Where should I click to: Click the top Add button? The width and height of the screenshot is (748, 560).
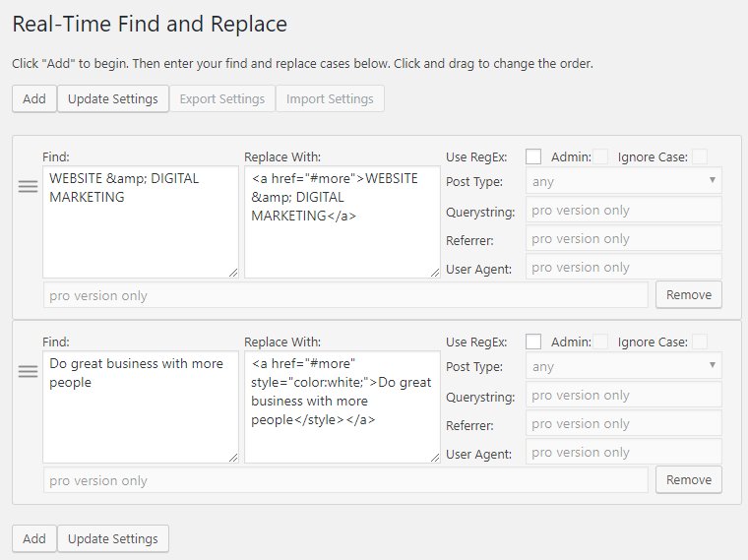tap(34, 98)
